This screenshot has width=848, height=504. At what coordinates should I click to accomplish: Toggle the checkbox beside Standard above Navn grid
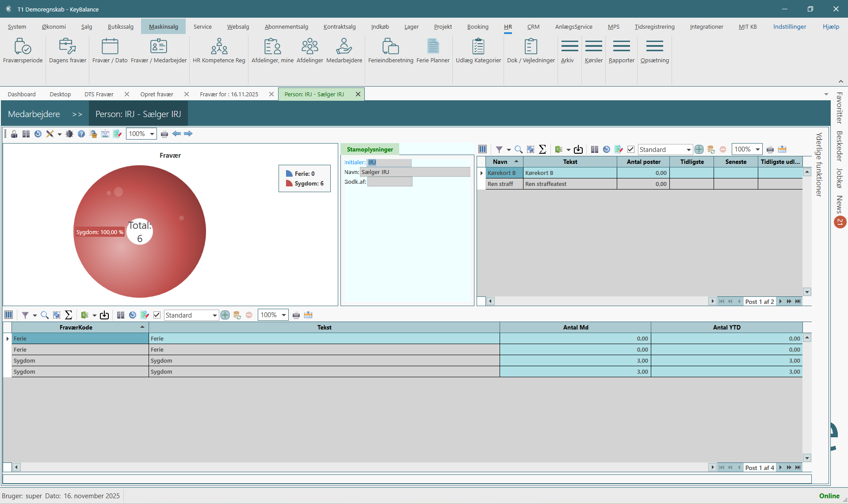click(x=631, y=149)
